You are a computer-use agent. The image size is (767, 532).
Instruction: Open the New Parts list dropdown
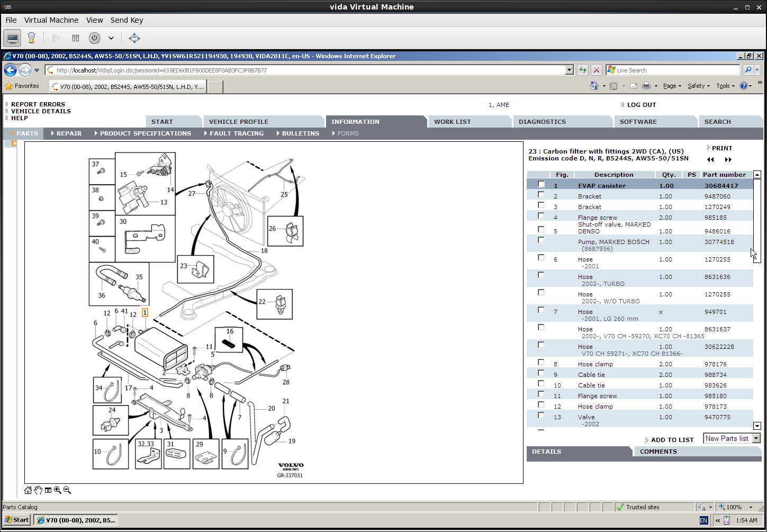[756, 438]
